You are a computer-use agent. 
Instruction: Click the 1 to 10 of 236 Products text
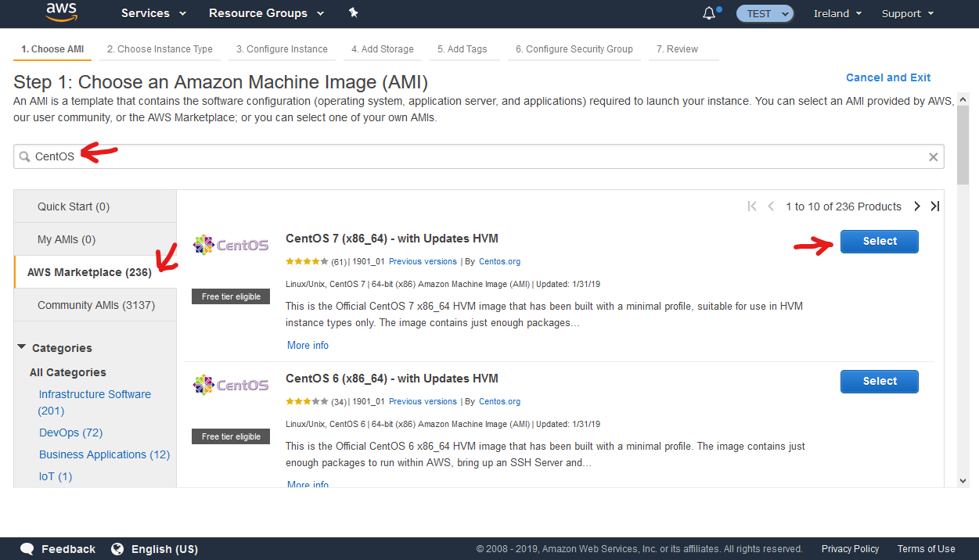pos(844,206)
